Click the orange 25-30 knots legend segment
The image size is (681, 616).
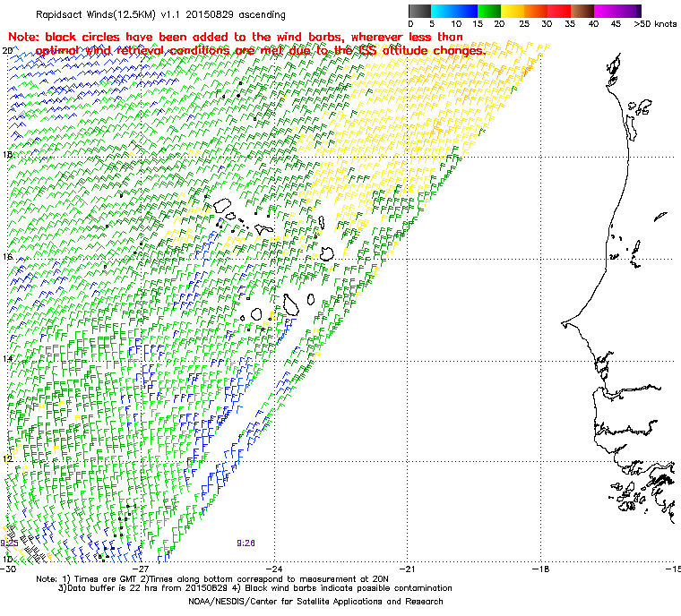coord(536,11)
